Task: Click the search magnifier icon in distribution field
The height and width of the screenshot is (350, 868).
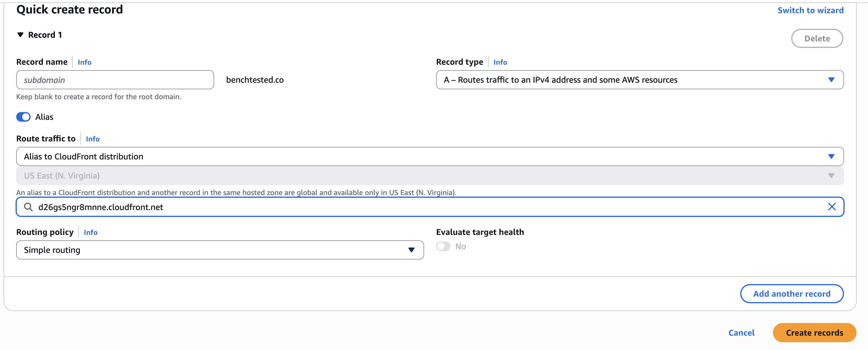Action: click(x=28, y=207)
